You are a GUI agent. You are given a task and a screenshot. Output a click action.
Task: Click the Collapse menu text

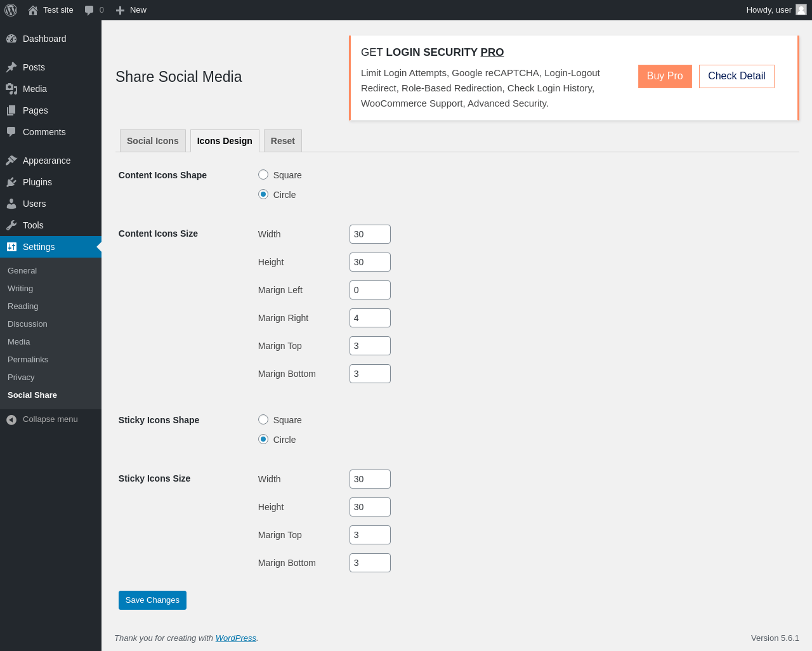click(x=50, y=419)
